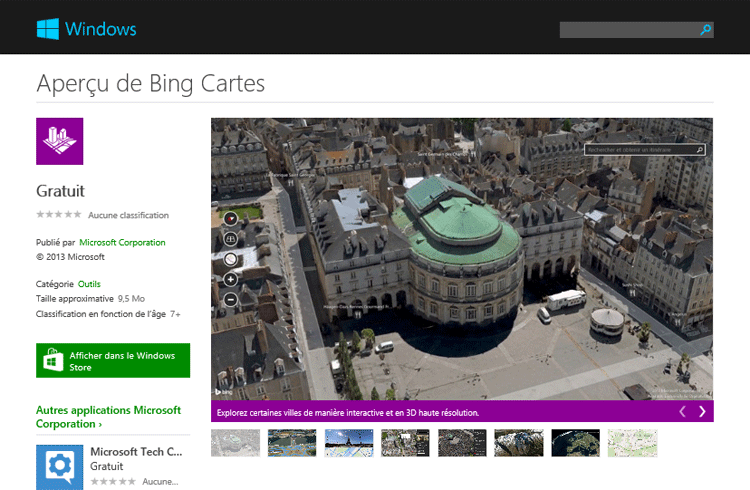Select the first screenshot thumbnail

click(x=235, y=443)
